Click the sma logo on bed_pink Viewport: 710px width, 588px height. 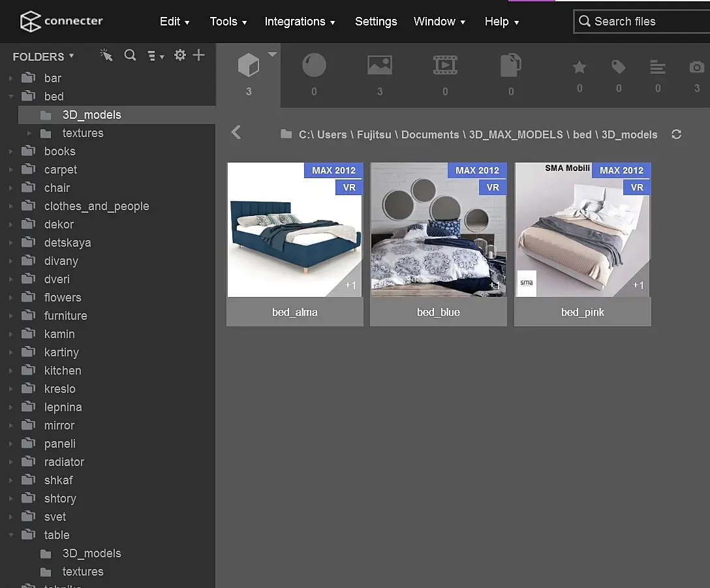click(x=527, y=283)
